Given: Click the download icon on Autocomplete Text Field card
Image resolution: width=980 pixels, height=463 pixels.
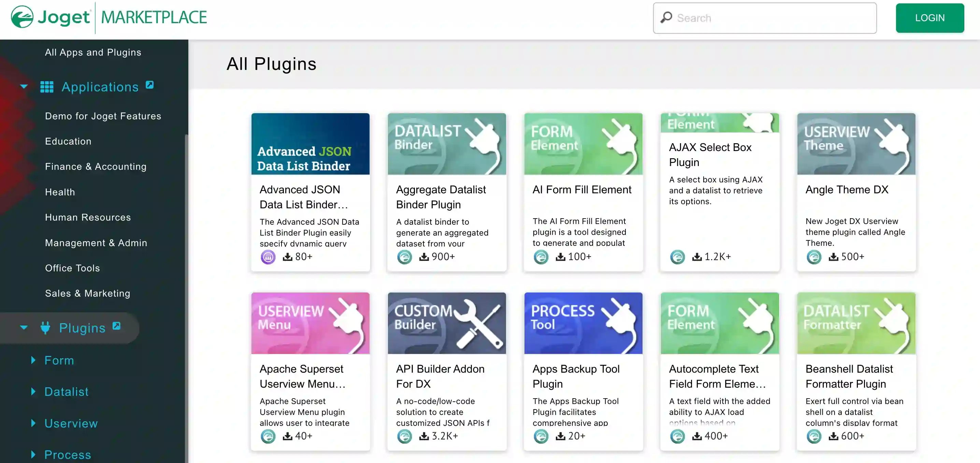Looking at the screenshot, I should tap(697, 436).
